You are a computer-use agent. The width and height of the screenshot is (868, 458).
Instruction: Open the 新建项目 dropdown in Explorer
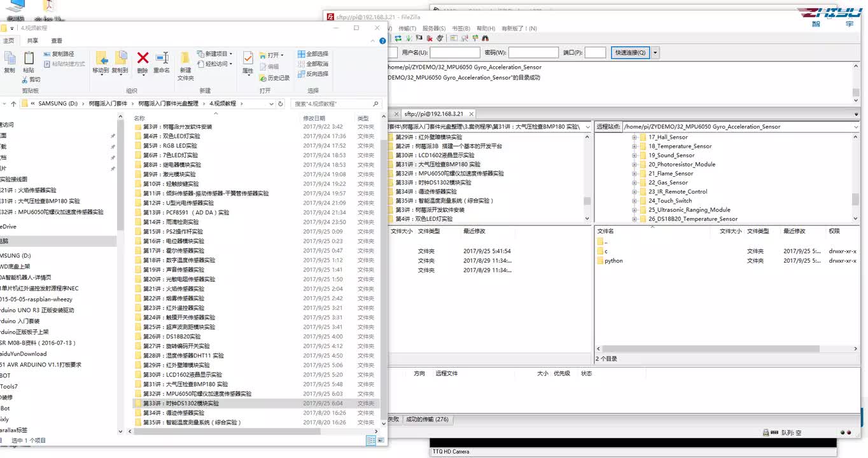[x=214, y=54]
